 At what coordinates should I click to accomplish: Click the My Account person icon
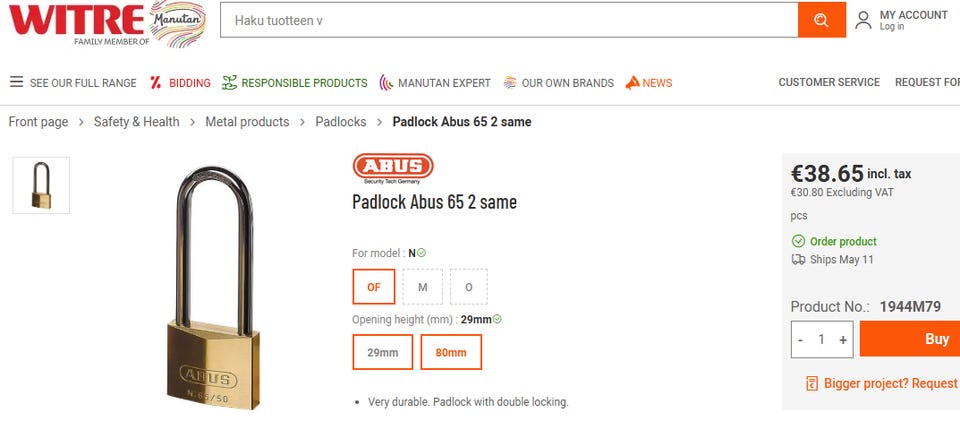pyautogui.click(x=863, y=20)
